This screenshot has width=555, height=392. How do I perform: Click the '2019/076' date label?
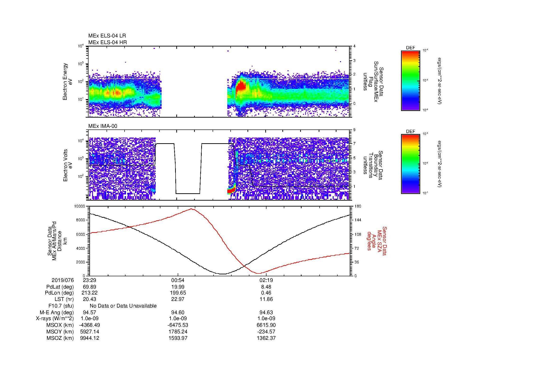point(63,280)
